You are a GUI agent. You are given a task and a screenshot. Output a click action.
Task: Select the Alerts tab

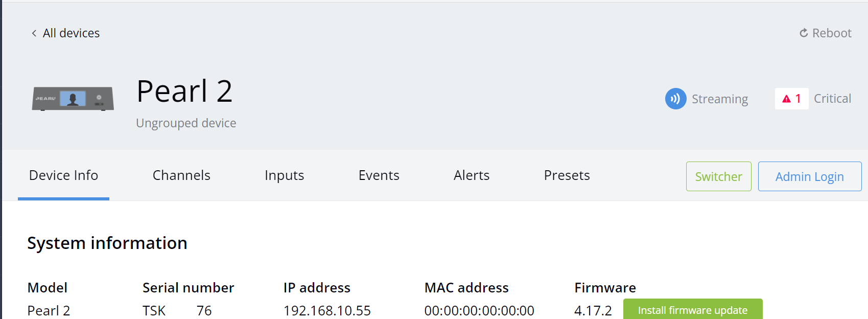tap(471, 175)
